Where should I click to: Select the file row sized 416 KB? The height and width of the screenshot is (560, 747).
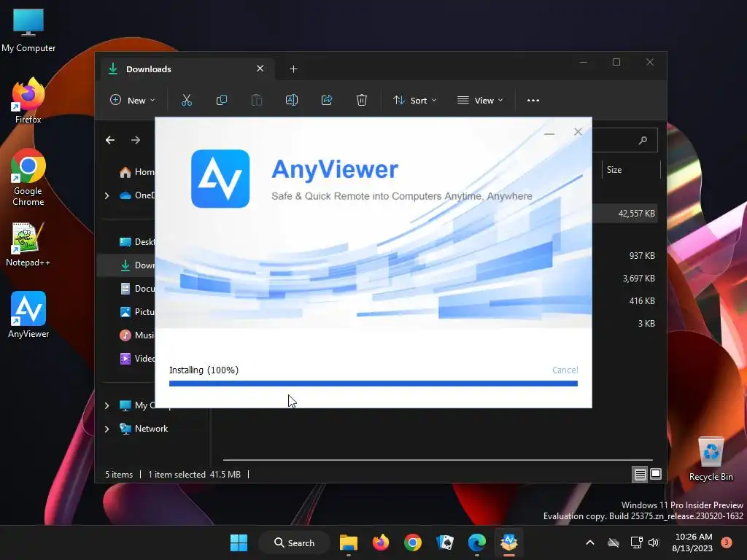tap(625, 301)
